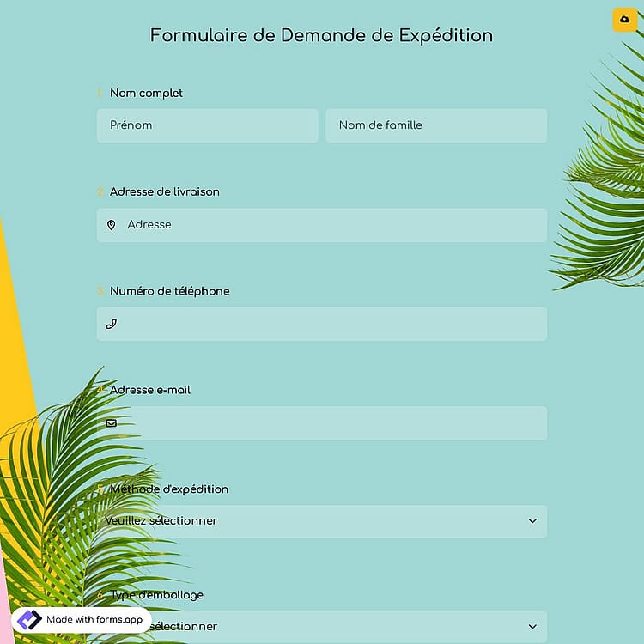Screen dimensions: 644x644
Task: Click the yellow cloud upload icon
Action: pyautogui.click(x=625, y=20)
